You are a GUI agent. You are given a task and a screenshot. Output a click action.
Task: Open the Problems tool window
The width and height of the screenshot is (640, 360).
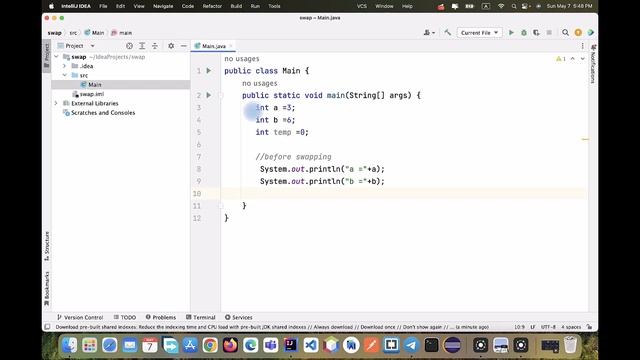coord(161,317)
